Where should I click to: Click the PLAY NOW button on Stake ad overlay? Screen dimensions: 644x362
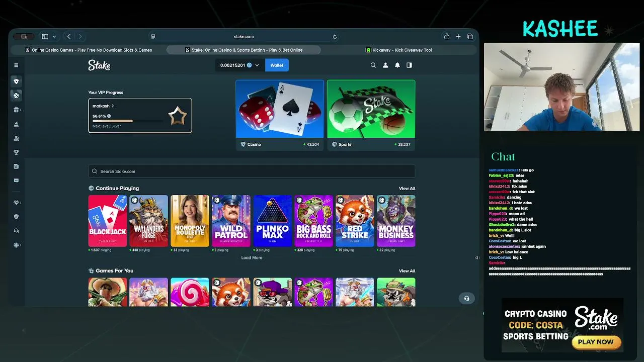tap(596, 342)
